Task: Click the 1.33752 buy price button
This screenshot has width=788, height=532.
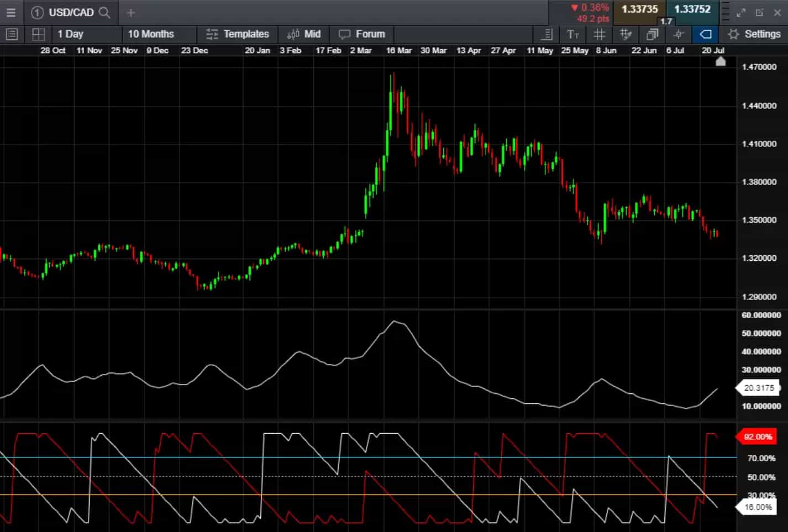Action: tap(692, 9)
